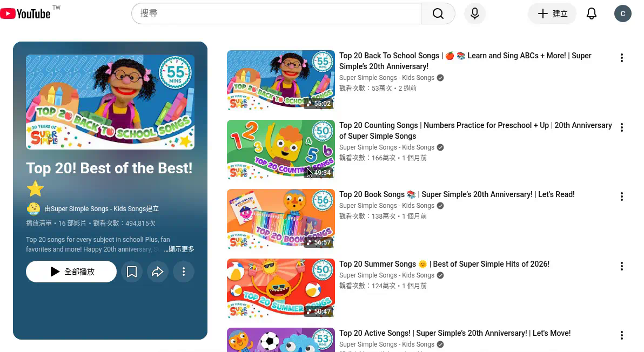Open Counting Songs video thumbnail
Viewport: 644px width, 352px height.
pos(281,150)
